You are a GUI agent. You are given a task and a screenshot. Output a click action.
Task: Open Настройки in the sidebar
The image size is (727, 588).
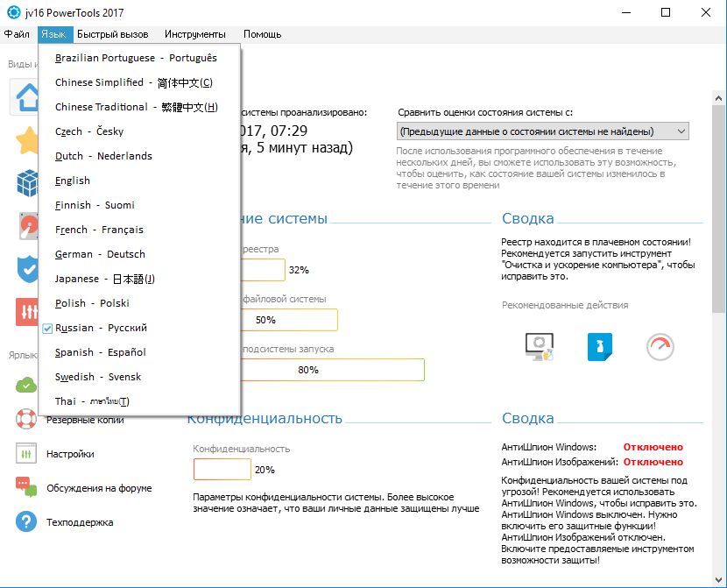click(70, 454)
